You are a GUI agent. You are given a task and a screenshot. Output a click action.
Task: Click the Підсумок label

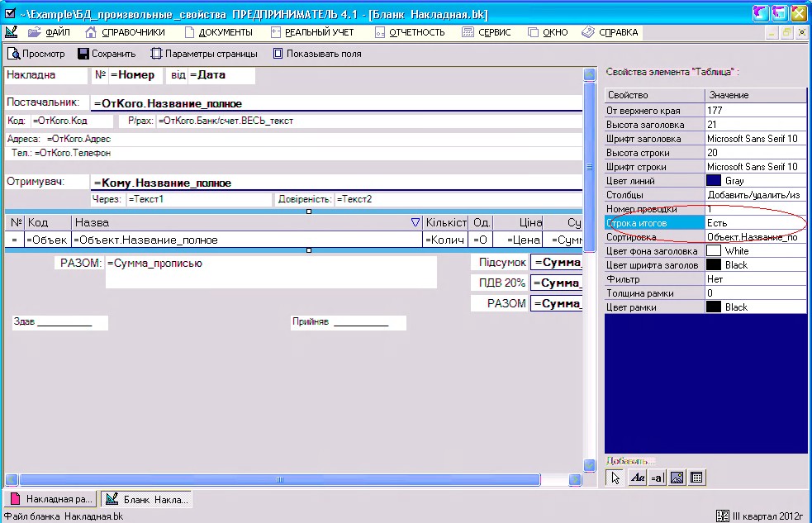(x=499, y=263)
